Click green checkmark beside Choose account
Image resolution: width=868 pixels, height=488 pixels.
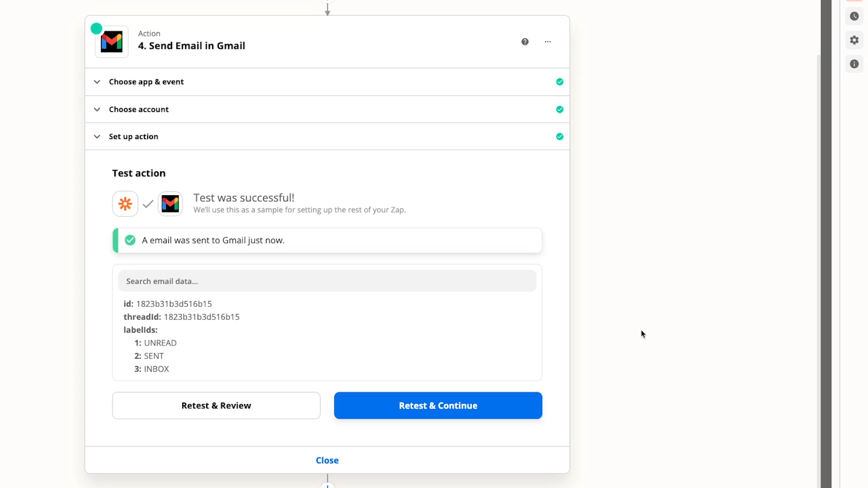point(560,110)
